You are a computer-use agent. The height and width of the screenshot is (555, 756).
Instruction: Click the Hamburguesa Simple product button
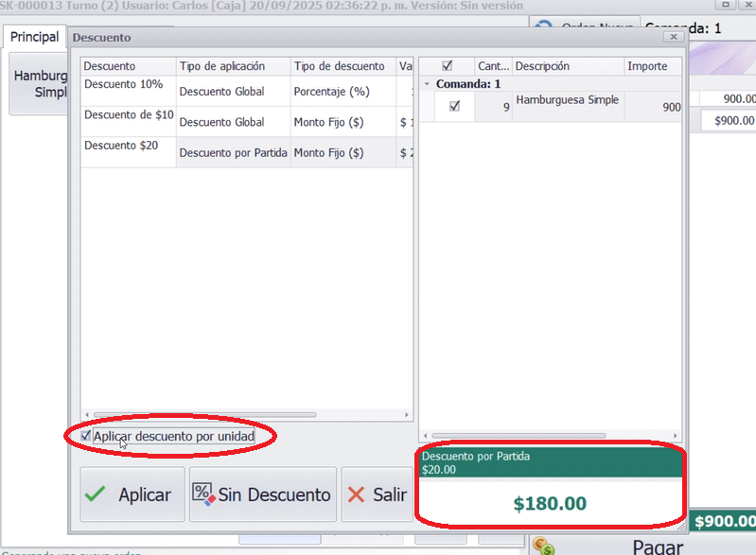coord(40,83)
